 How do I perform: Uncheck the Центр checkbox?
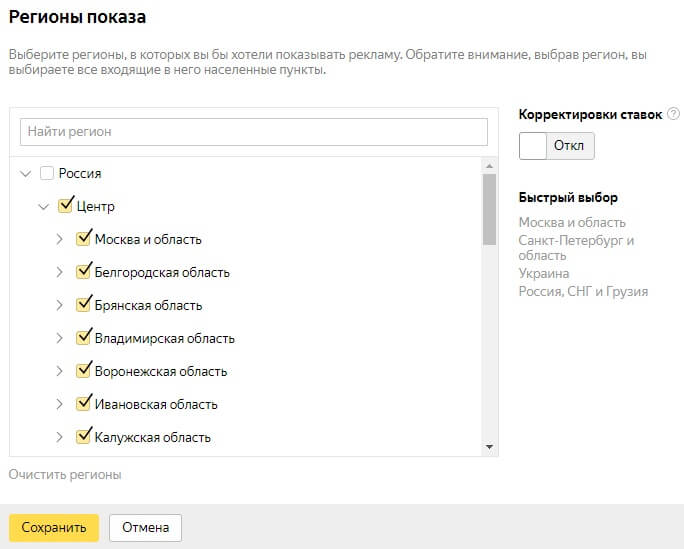tap(66, 206)
